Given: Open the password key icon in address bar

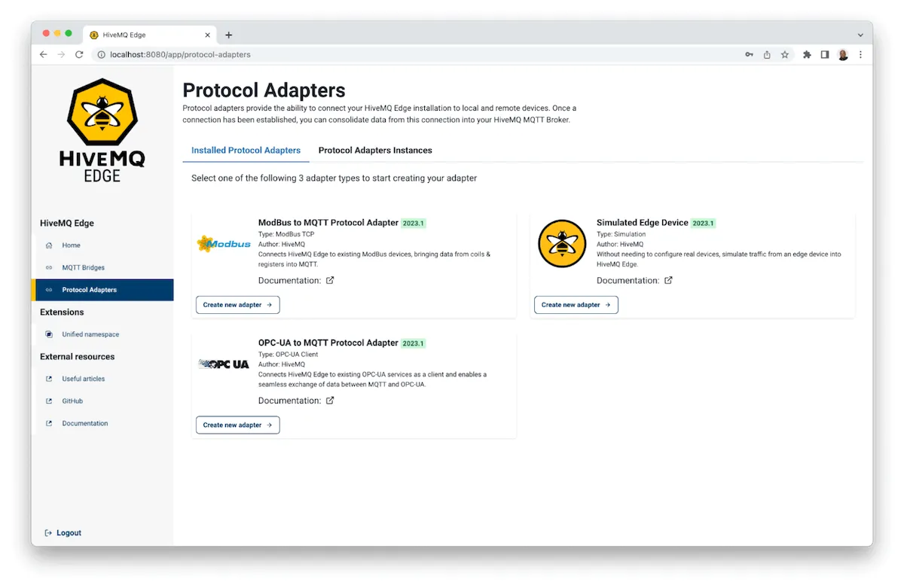Looking at the screenshot, I should tap(749, 55).
